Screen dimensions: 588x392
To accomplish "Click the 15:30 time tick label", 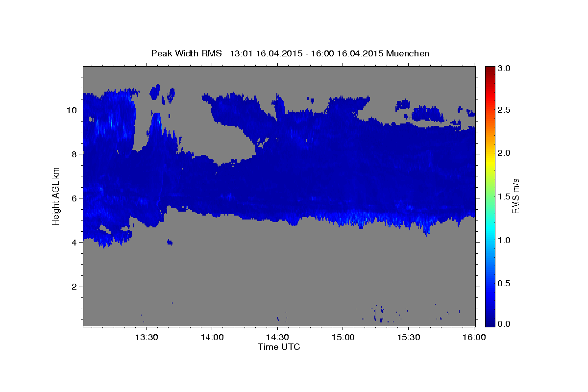I will click(409, 337).
